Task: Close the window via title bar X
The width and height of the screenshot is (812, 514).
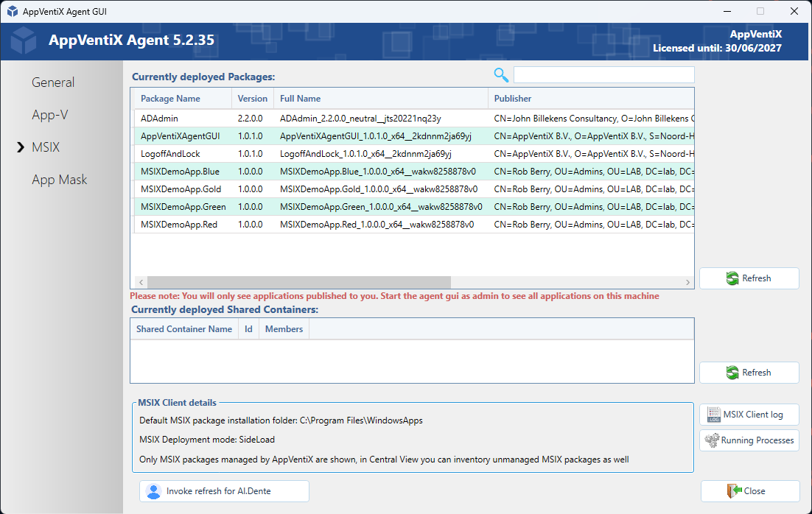Action: 794,11
